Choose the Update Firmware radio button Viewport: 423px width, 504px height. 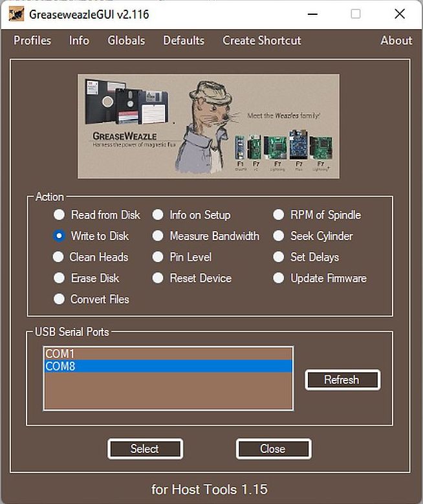tap(279, 278)
